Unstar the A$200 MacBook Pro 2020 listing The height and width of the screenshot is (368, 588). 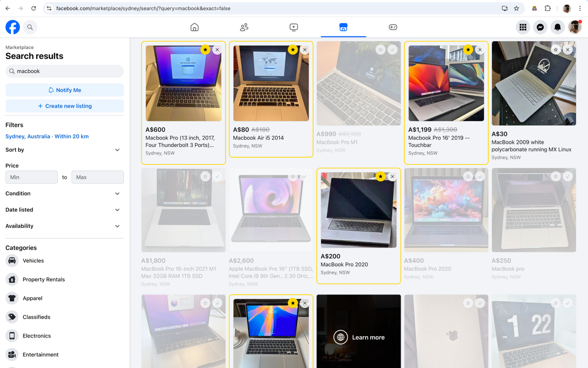(x=380, y=176)
